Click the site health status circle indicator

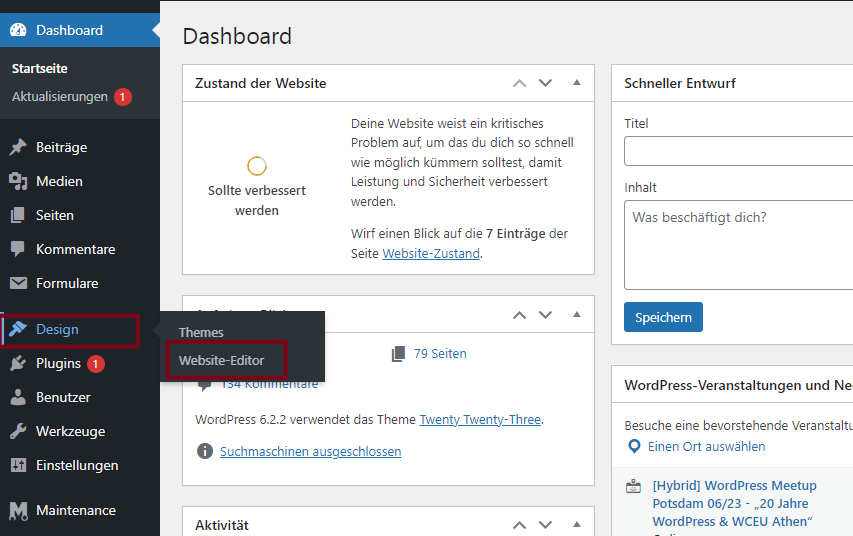click(257, 166)
